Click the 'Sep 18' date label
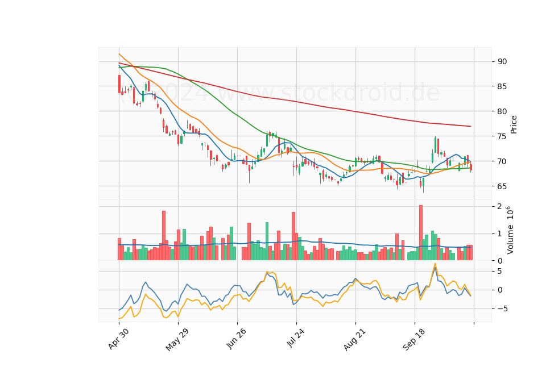Viewport: 546px width, 392px height. coord(413,340)
